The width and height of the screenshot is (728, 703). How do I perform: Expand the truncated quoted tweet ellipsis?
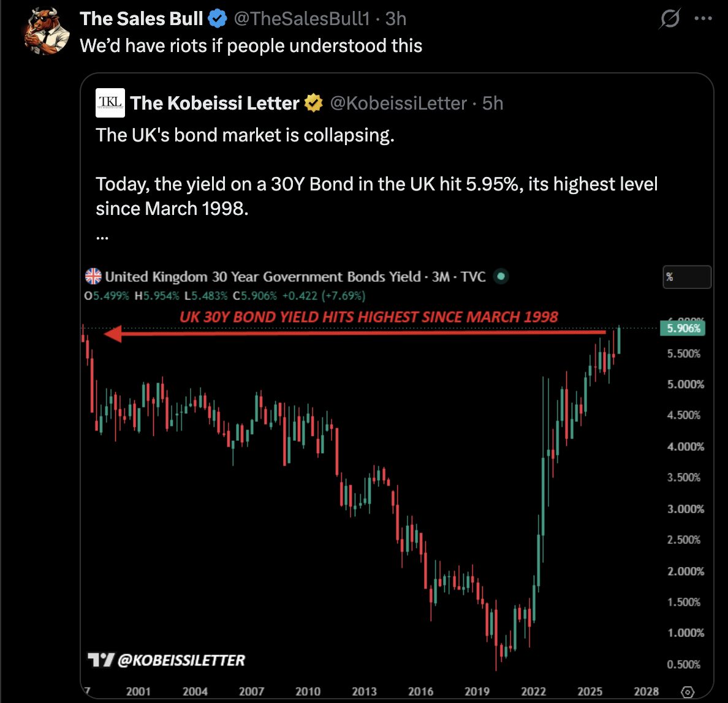pos(102,238)
